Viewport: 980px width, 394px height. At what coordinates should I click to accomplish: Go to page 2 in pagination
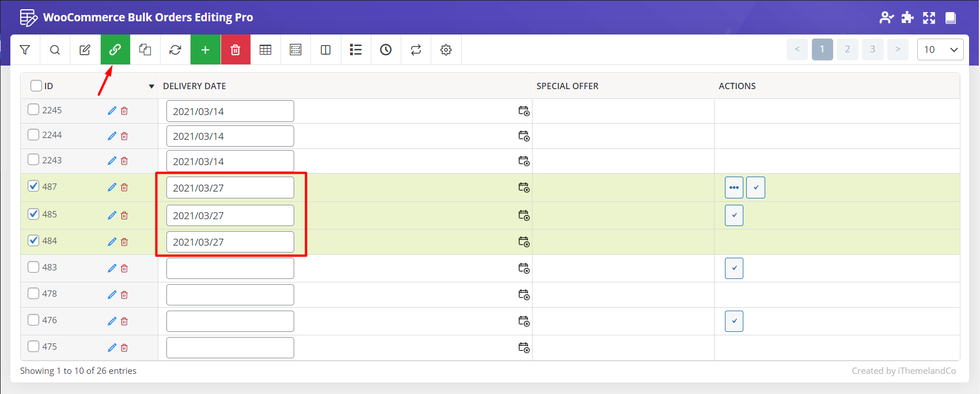pyautogui.click(x=847, y=49)
